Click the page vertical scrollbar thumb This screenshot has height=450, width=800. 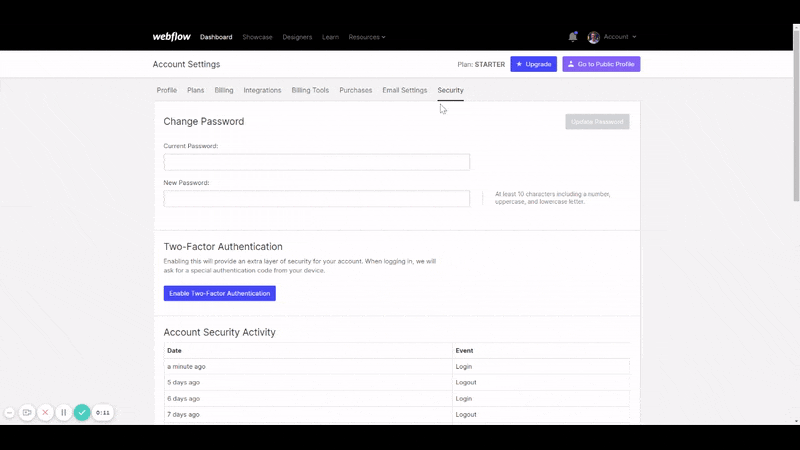(796, 115)
